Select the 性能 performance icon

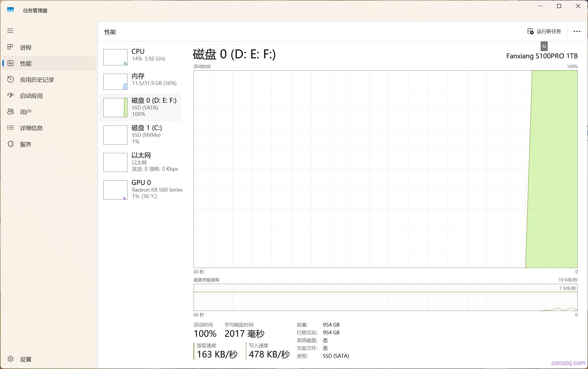coord(10,63)
